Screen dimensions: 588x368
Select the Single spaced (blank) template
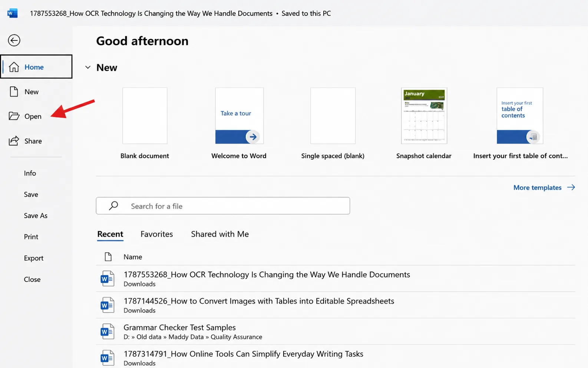[333, 116]
